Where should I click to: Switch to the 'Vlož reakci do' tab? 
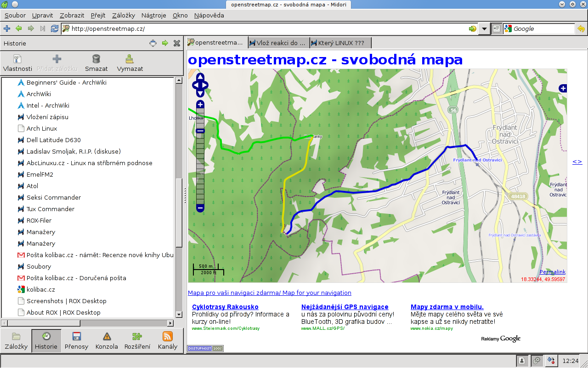pos(278,43)
